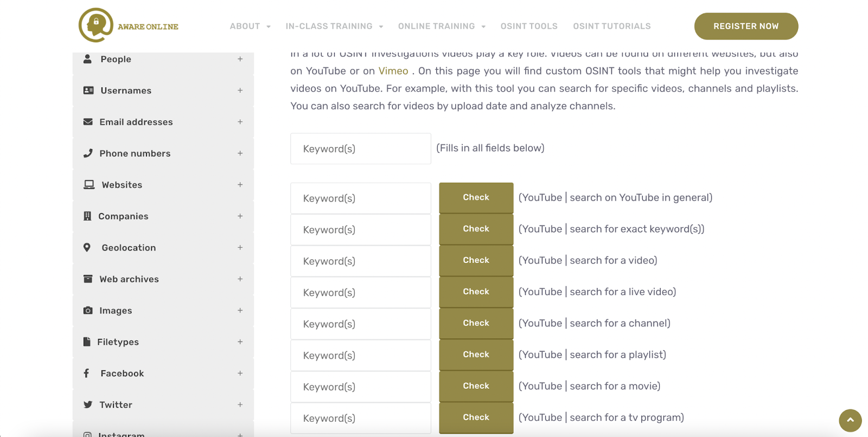The image size is (868, 437).
Task: Click the Companies building icon
Action: [87, 216]
